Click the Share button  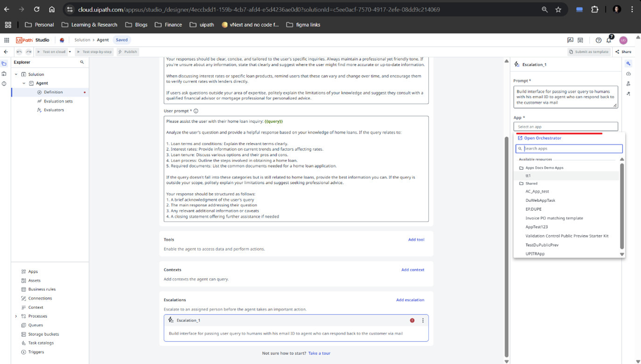pyautogui.click(x=623, y=52)
